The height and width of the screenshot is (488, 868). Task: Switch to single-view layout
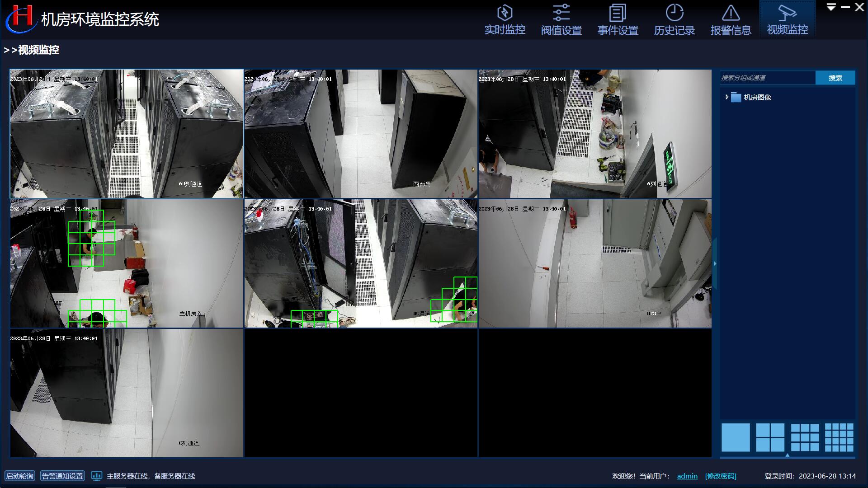click(x=736, y=437)
